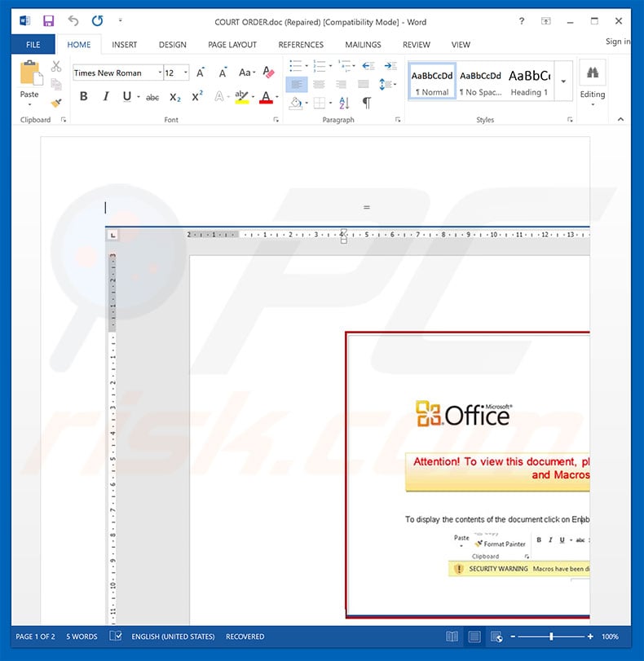Click the Clear All Formatting eraser icon
The width and height of the screenshot is (644, 661).
[269, 72]
